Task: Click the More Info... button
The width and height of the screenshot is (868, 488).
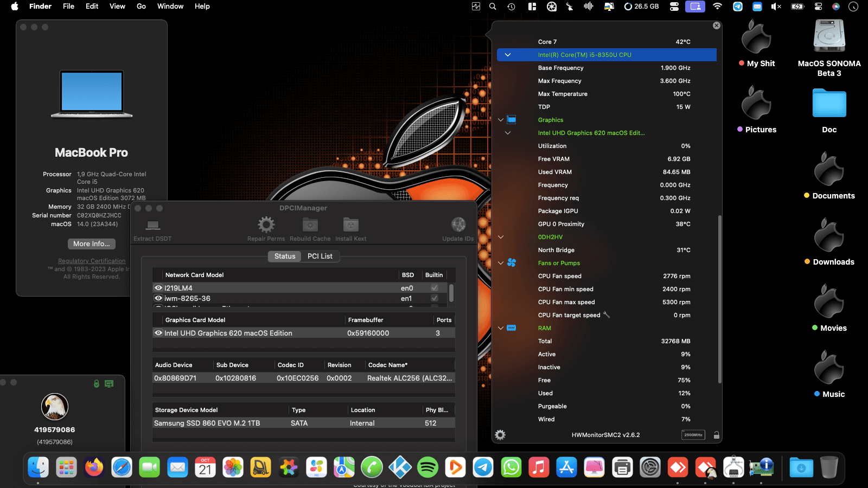Action: (x=92, y=244)
